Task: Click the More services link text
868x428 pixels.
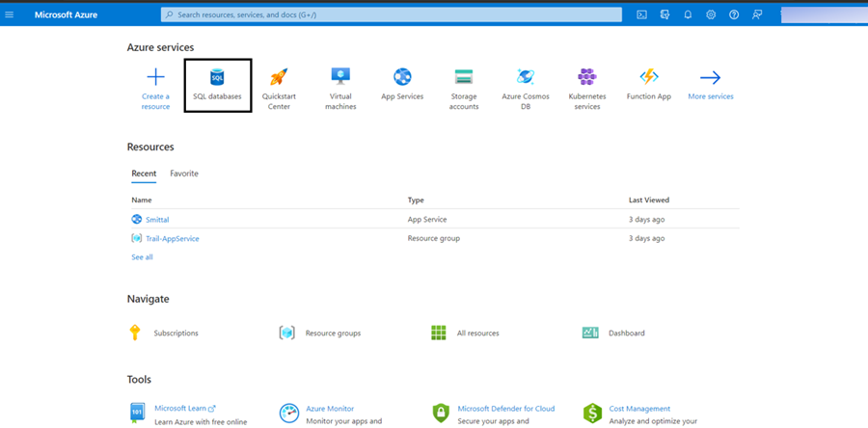Action: tap(711, 96)
